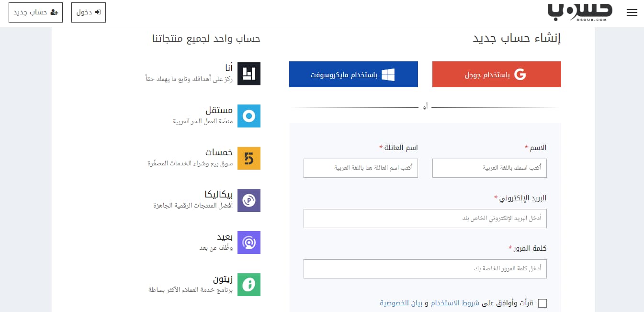Image resolution: width=644 pixels, height=312 pixels.
Task: Select the Ana (أنا) product icon
Action: (249, 73)
